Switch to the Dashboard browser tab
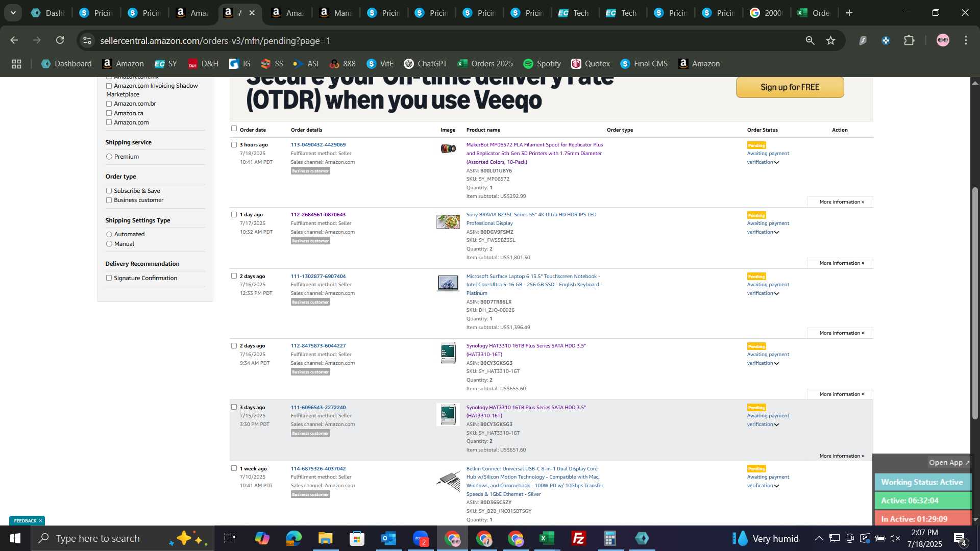The height and width of the screenshot is (551, 980). 47,13
